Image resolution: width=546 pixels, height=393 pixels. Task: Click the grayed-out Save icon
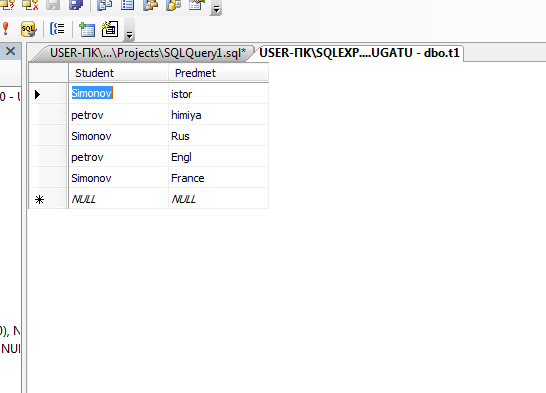pos(53,5)
